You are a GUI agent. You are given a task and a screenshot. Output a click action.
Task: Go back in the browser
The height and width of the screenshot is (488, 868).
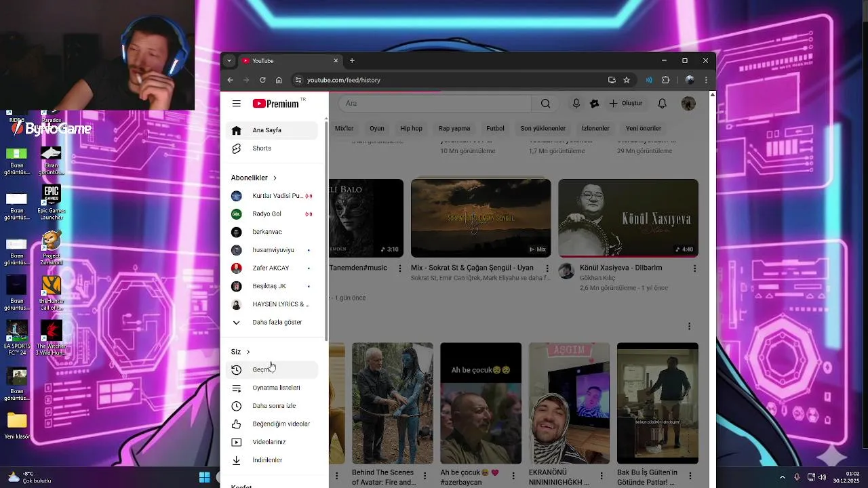[x=230, y=80]
